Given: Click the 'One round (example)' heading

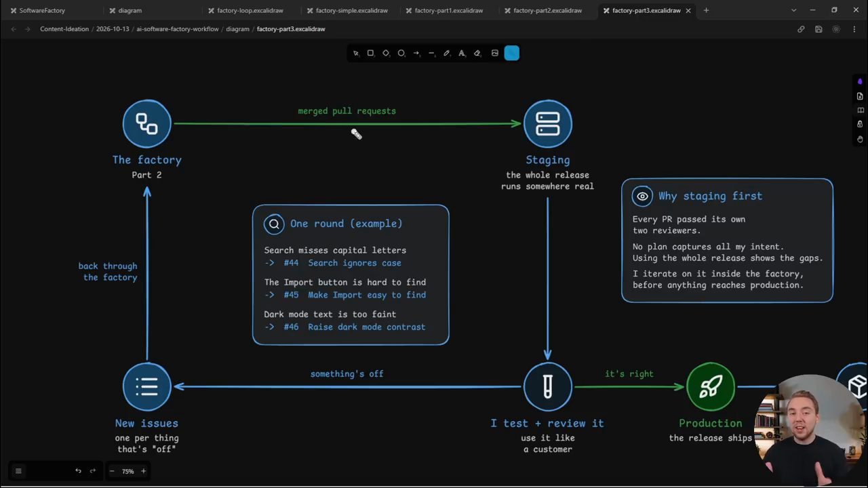Looking at the screenshot, I should point(347,224).
